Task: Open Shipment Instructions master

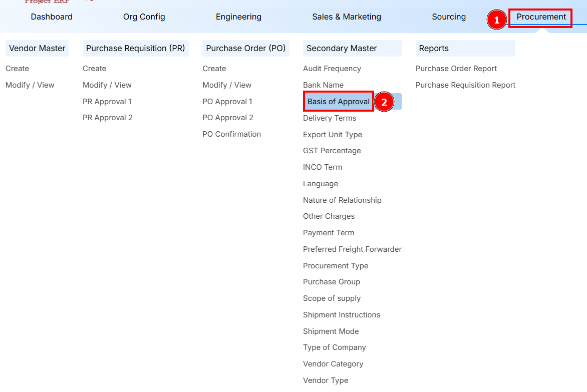Action: pyautogui.click(x=342, y=315)
